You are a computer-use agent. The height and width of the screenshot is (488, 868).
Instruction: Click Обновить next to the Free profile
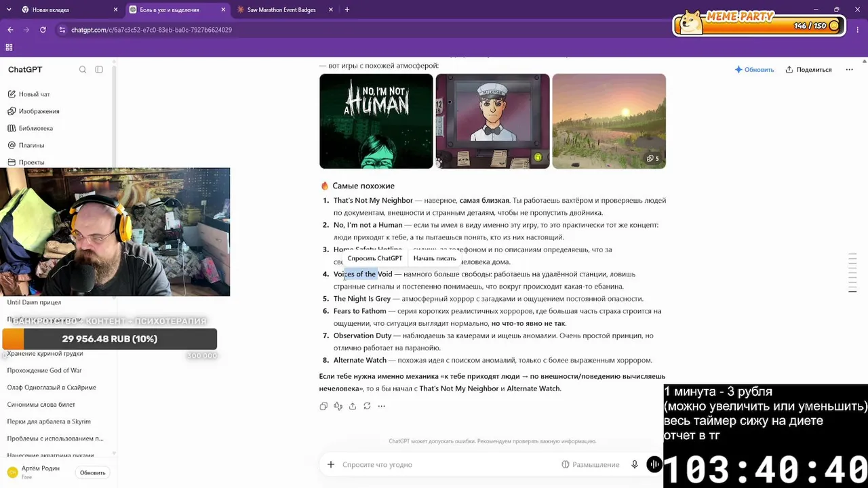[93, 472]
